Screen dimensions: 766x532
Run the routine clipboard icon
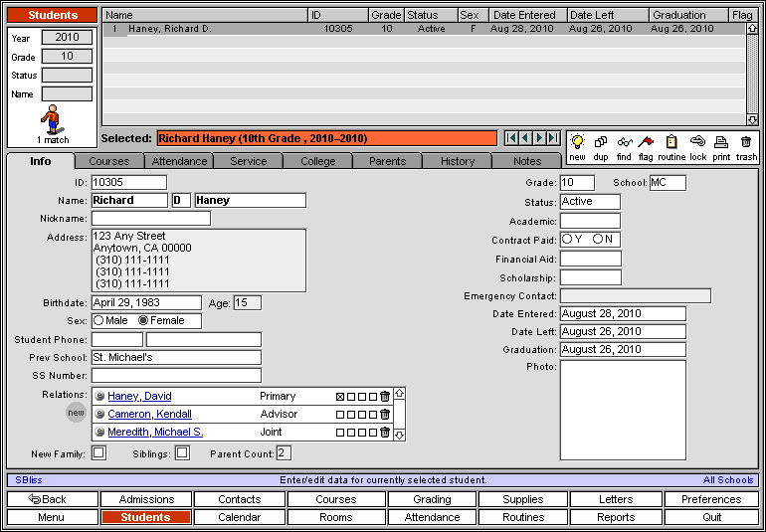pos(671,142)
